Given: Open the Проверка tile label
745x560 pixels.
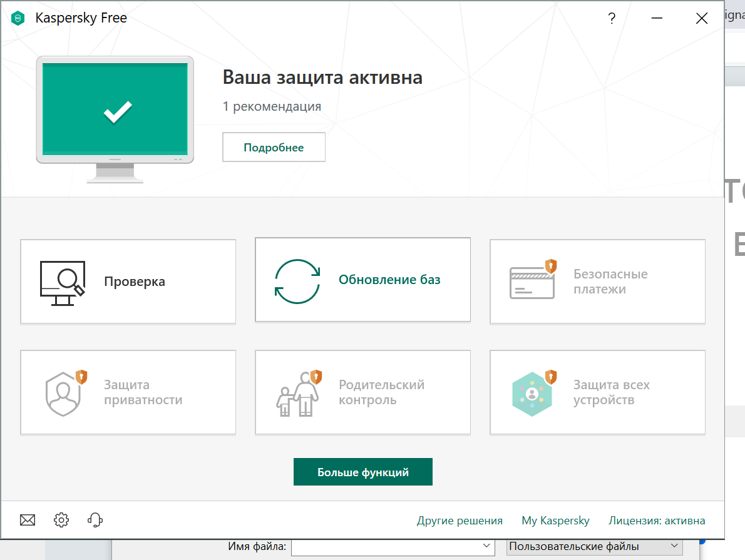Looking at the screenshot, I should click(x=135, y=282).
